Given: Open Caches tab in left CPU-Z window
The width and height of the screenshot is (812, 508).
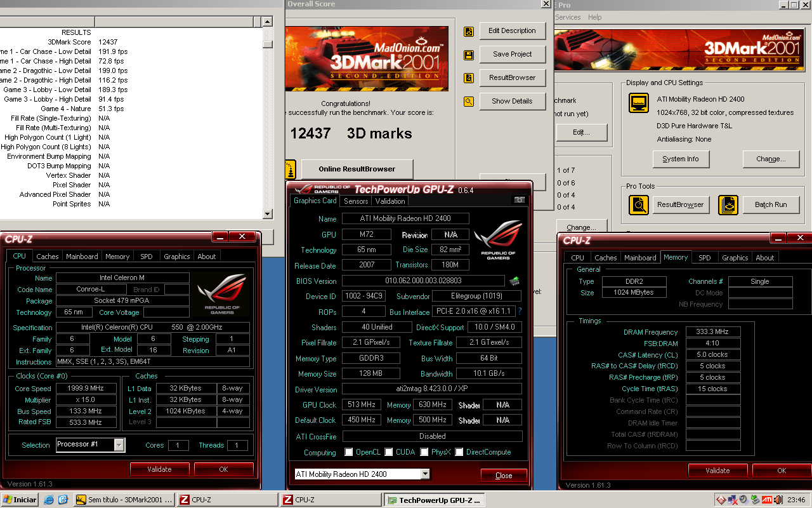Looking at the screenshot, I should pyautogui.click(x=48, y=257).
